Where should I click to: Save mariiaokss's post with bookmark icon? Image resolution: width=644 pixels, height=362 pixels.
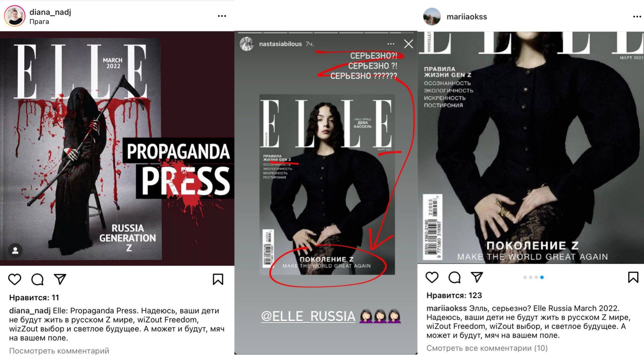click(633, 277)
